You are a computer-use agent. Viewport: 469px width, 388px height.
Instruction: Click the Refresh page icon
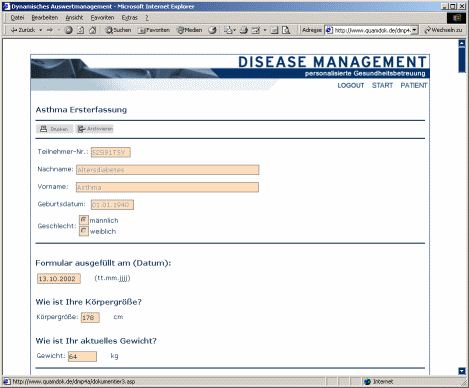click(80, 30)
